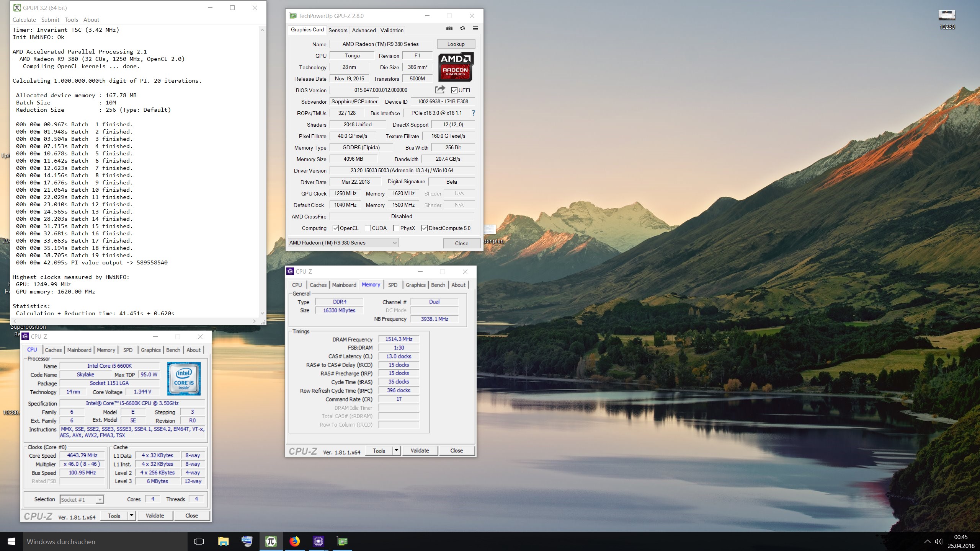Click the AMD Radeon Graphics logo
980x551 pixels.
456,67
